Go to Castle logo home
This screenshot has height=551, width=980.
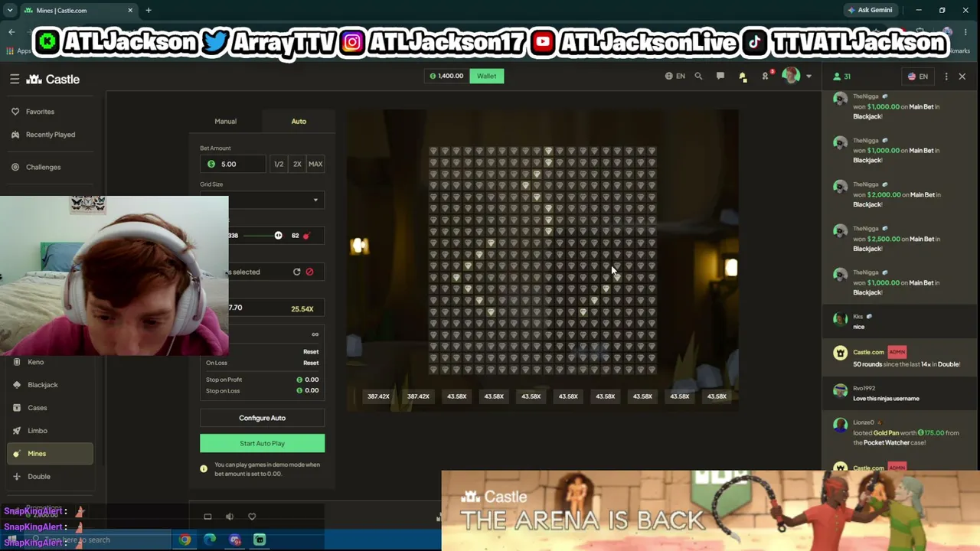click(x=53, y=79)
